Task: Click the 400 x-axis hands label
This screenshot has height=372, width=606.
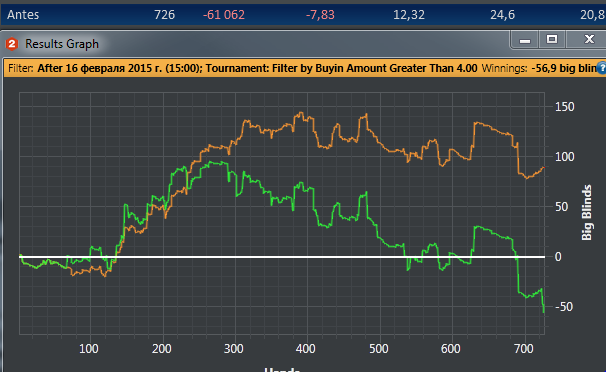Action: (x=305, y=349)
